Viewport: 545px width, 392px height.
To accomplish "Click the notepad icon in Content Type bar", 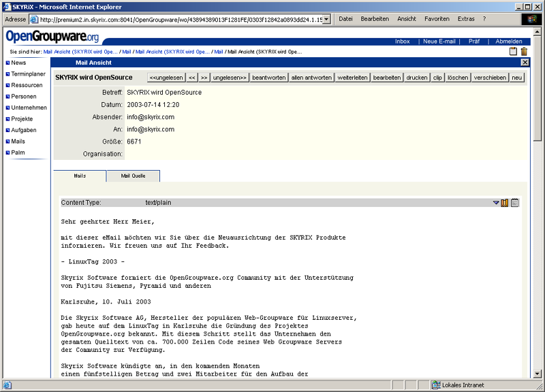I will [x=515, y=203].
